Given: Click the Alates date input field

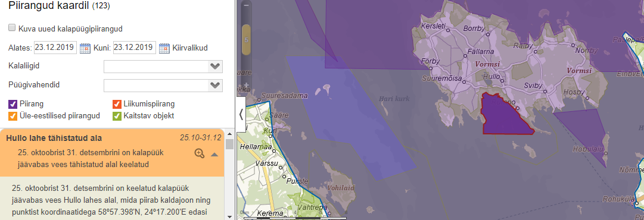Looking at the screenshot, I should pyautogui.click(x=55, y=48).
